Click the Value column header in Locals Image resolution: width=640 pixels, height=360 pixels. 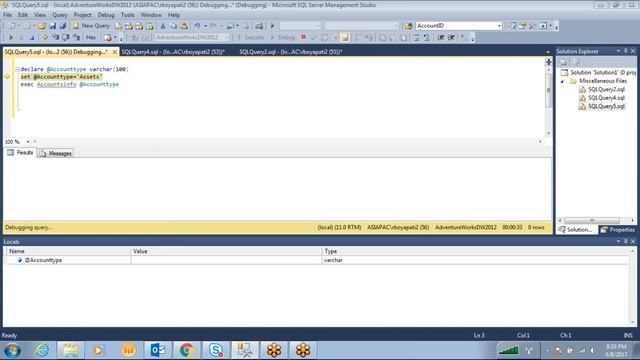(226, 251)
